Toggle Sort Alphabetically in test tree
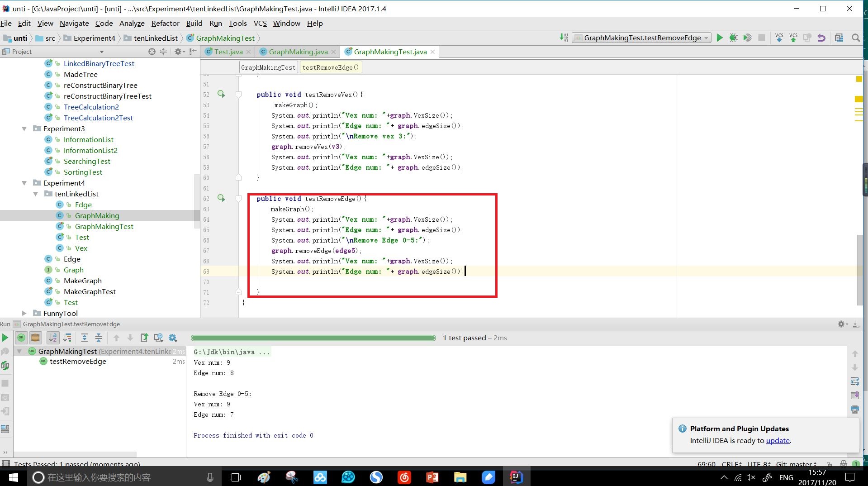The width and height of the screenshot is (868, 486). coord(53,338)
